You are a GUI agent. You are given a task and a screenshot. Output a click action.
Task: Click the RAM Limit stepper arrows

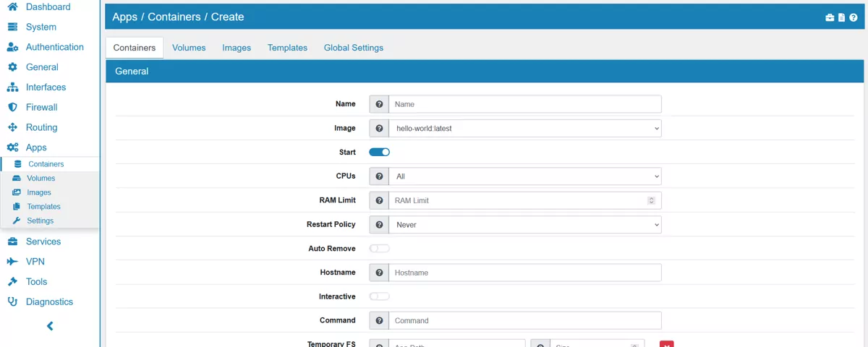pos(651,200)
